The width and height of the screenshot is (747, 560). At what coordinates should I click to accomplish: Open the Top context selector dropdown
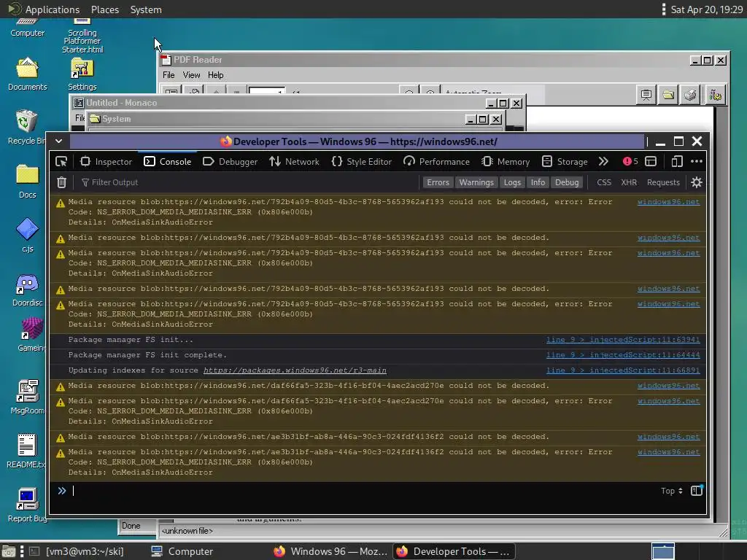pos(672,491)
